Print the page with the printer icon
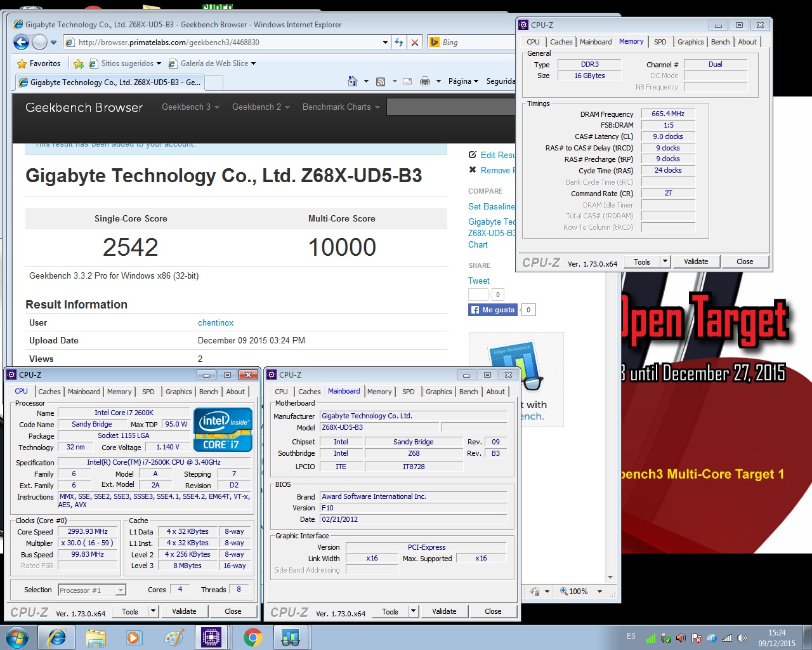Screen dimensions: 812x650 425,81
